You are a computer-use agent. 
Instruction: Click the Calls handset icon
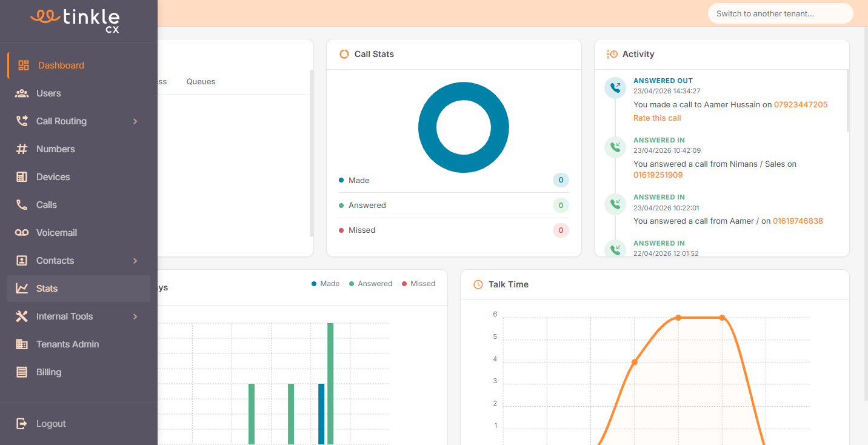(22, 205)
